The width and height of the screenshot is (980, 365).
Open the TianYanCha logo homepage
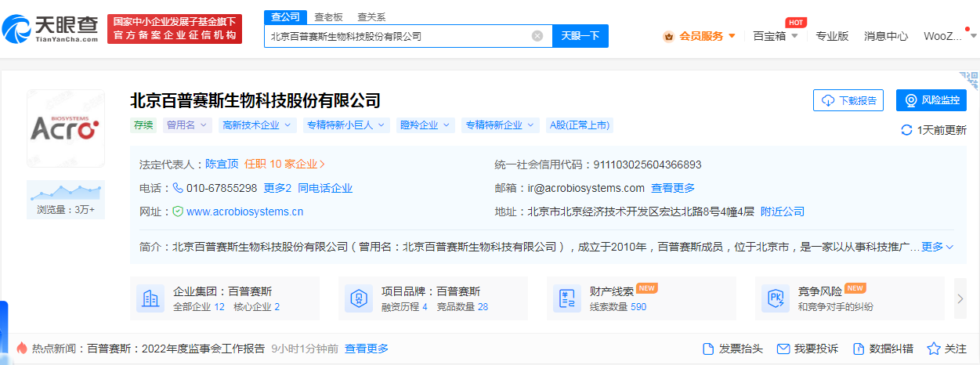coord(51,30)
